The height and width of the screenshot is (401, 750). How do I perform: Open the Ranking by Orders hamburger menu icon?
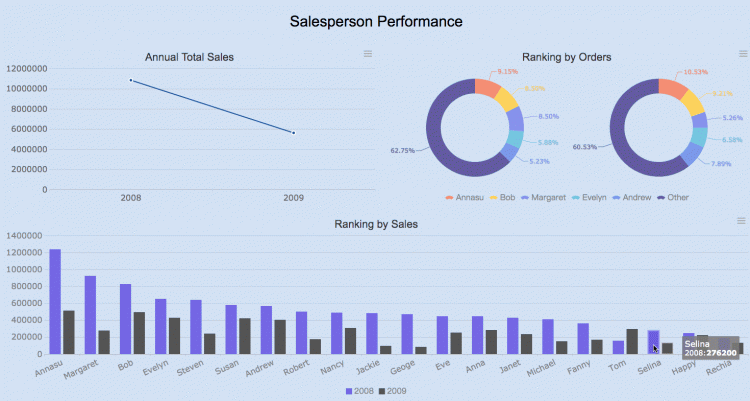(743, 54)
